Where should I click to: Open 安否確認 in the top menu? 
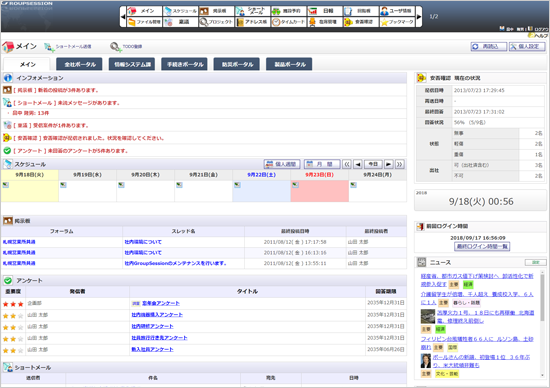pyautogui.click(x=361, y=22)
